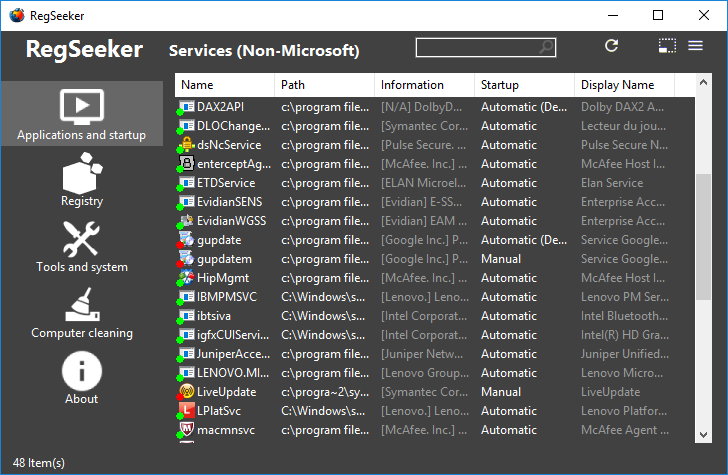Click the EvidianSENS icon
This screenshot has height=475, width=728.
pos(186,202)
